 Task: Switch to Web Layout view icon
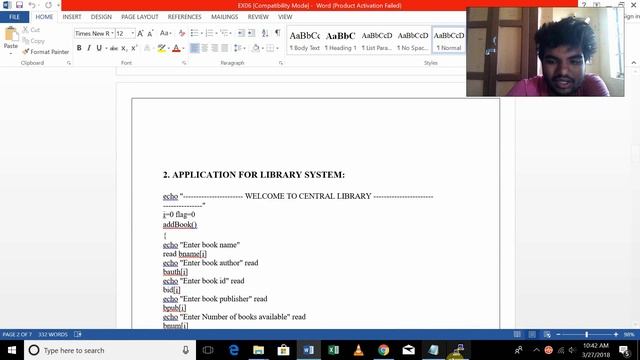pyautogui.click(x=547, y=334)
